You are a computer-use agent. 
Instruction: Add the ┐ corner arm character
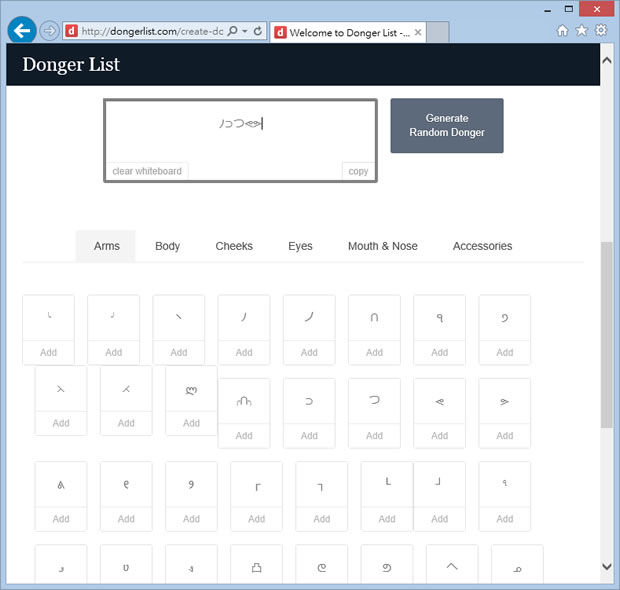tap(322, 519)
